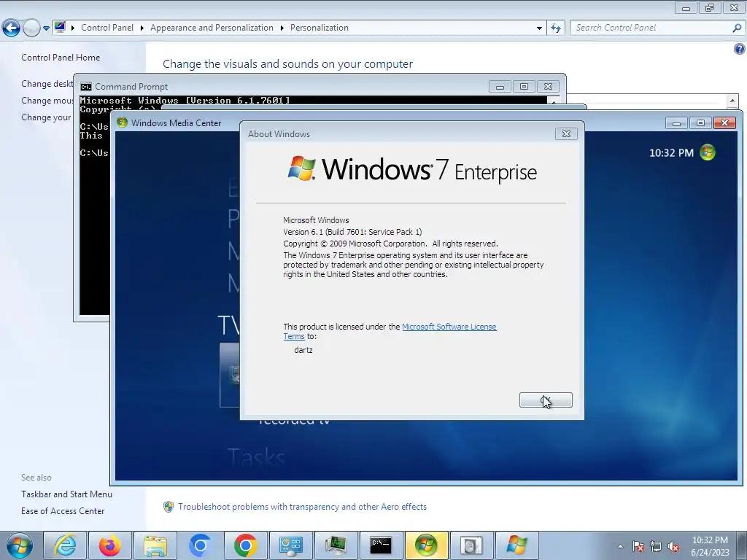Close the About Windows dialog

[566, 134]
